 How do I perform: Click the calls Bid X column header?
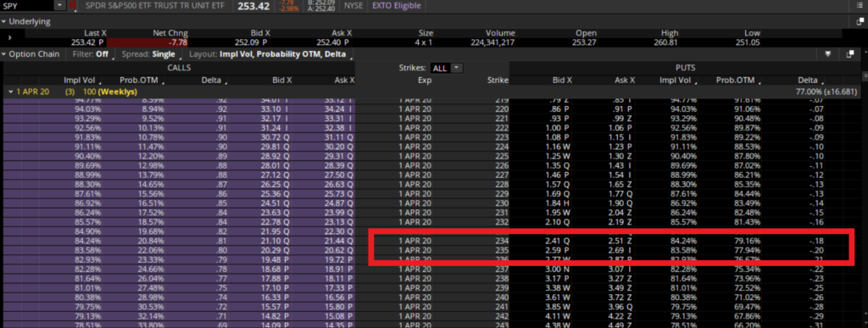[x=281, y=81]
